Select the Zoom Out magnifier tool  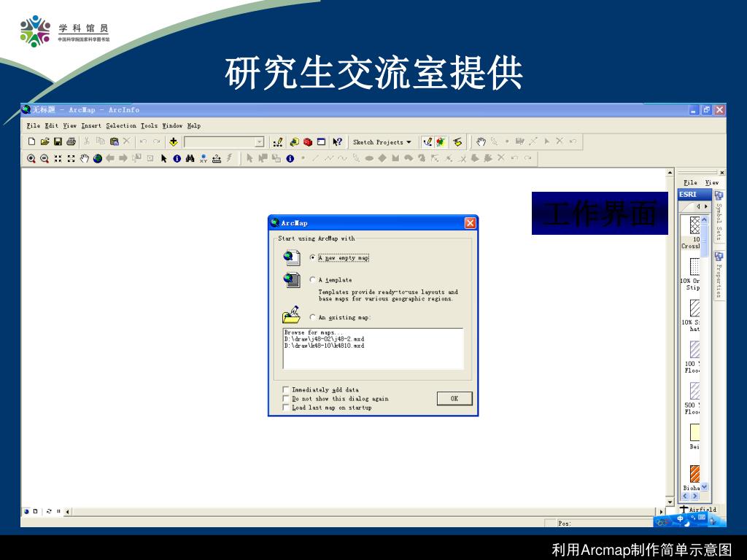click(44, 158)
